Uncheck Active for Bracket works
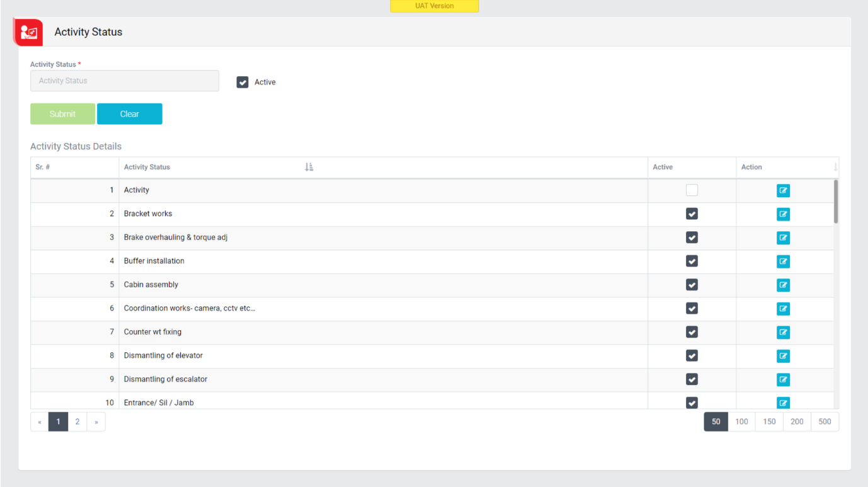868x487 pixels. point(692,214)
